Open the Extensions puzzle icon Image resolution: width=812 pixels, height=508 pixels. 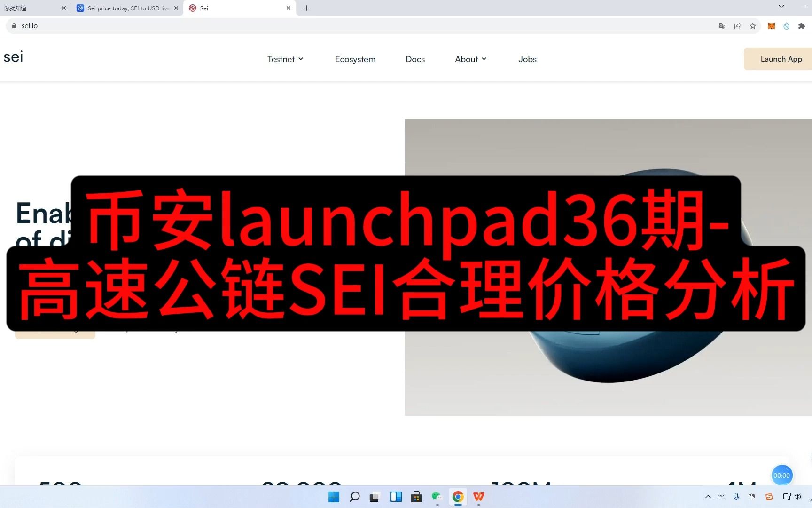coord(802,26)
